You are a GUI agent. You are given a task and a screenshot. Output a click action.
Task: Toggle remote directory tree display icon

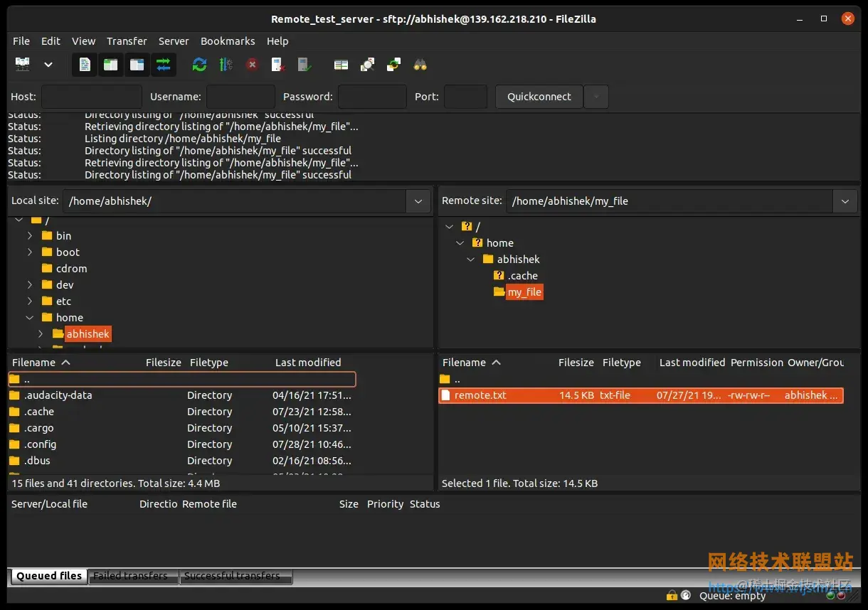click(137, 65)
